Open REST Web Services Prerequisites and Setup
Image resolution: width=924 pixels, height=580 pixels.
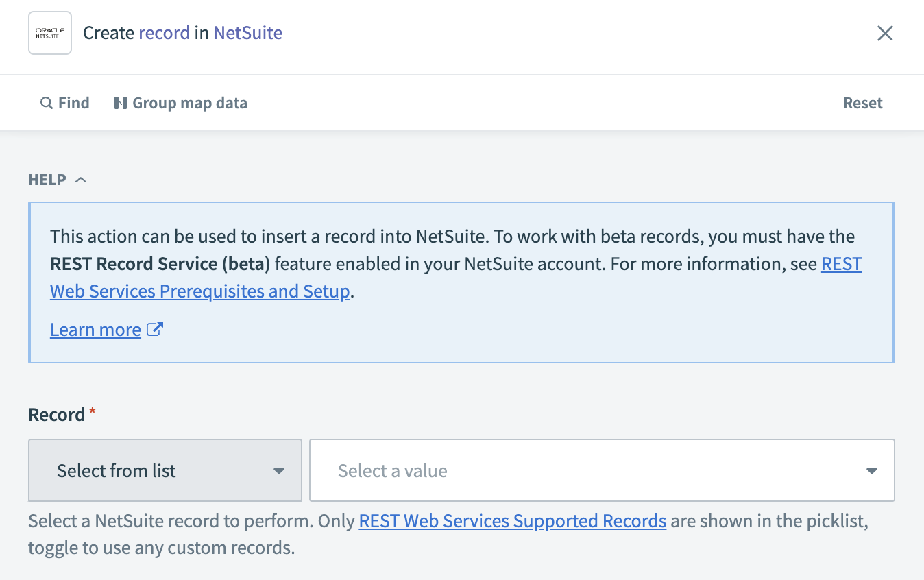[200, 291]
